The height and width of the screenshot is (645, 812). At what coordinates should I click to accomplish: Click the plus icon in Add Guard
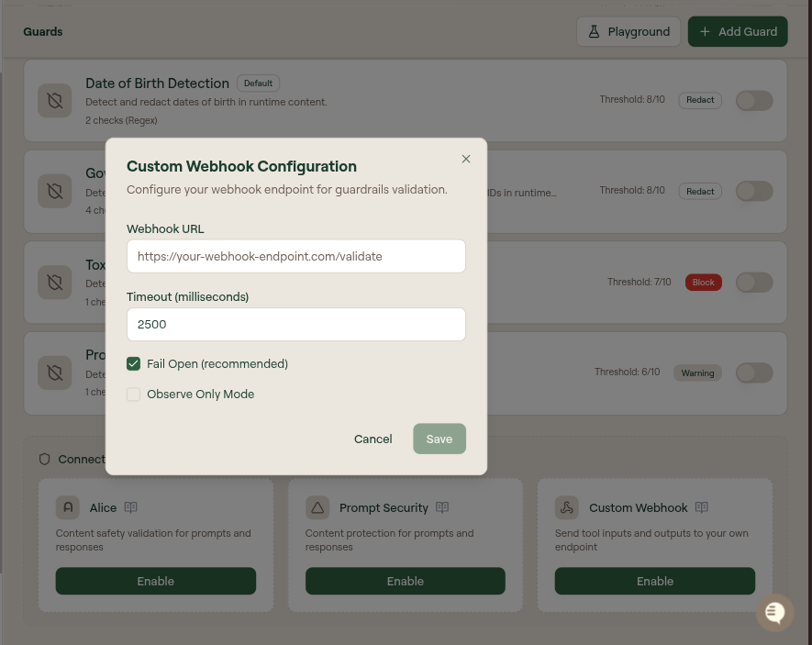click(x=705, y=31)
